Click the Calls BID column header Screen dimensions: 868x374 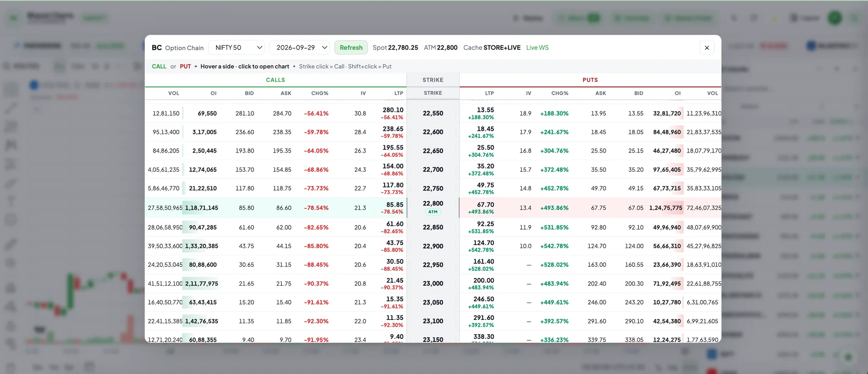click(x=249, y=93)
